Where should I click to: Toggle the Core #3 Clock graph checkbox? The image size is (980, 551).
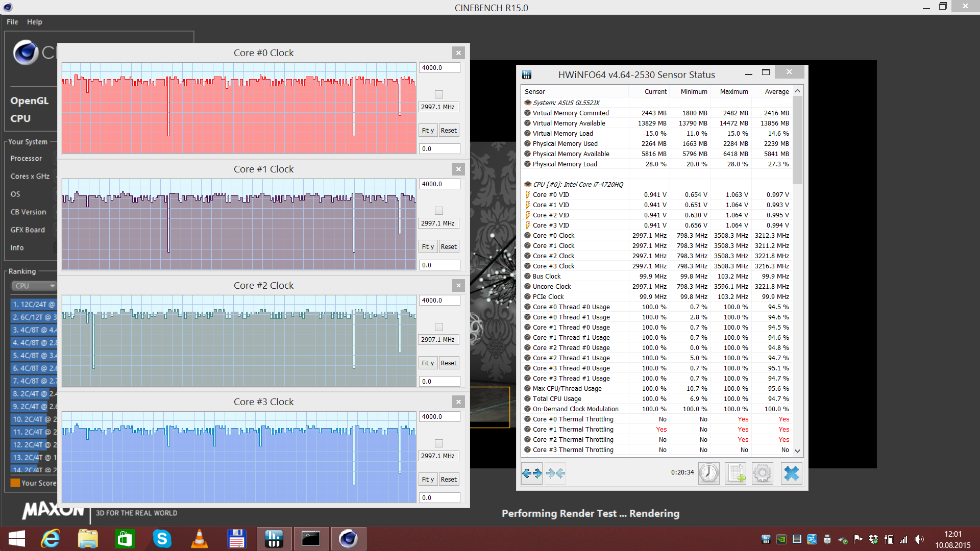(439, 443)
